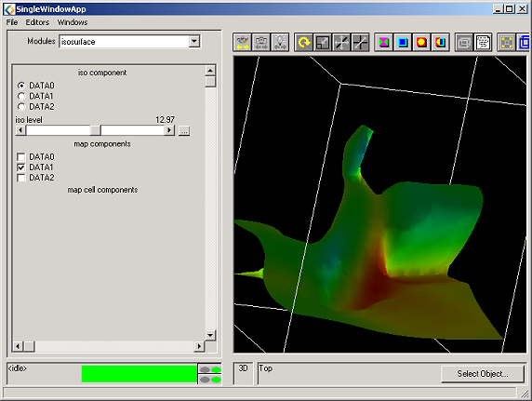
Task: Click the iso level right arrow
Action: pyautogui.click(x=169, y=130)
